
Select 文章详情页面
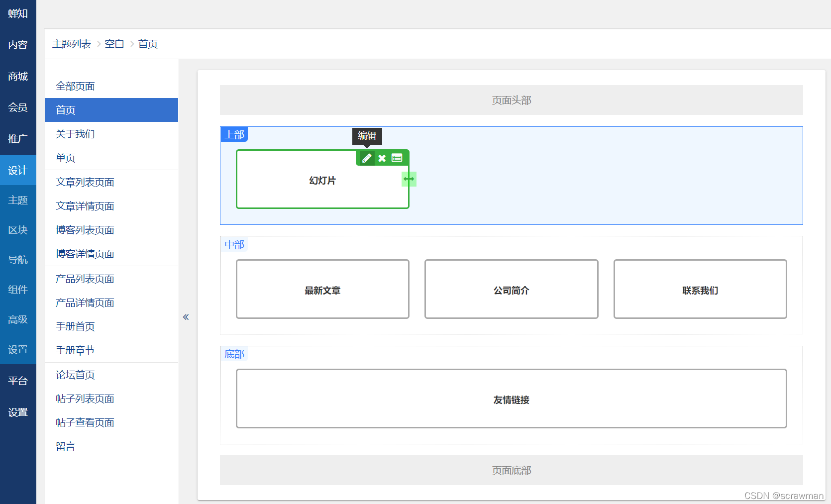[111, 206]
